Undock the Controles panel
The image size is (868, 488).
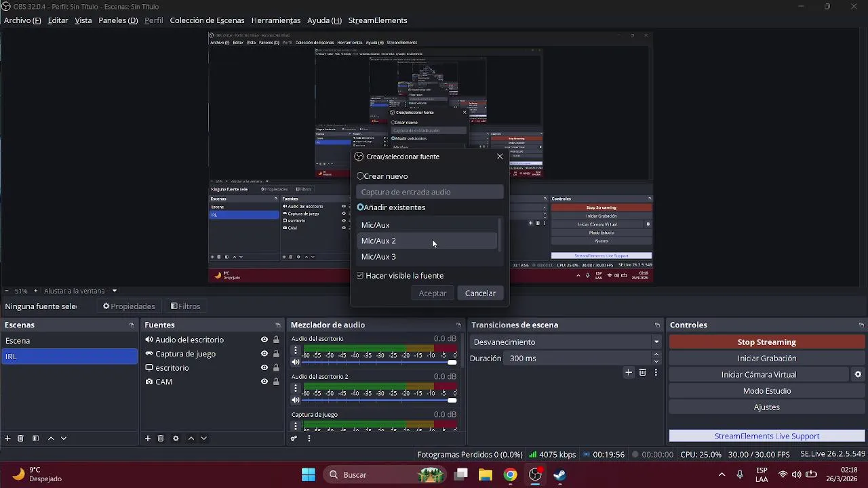point(861,325)
